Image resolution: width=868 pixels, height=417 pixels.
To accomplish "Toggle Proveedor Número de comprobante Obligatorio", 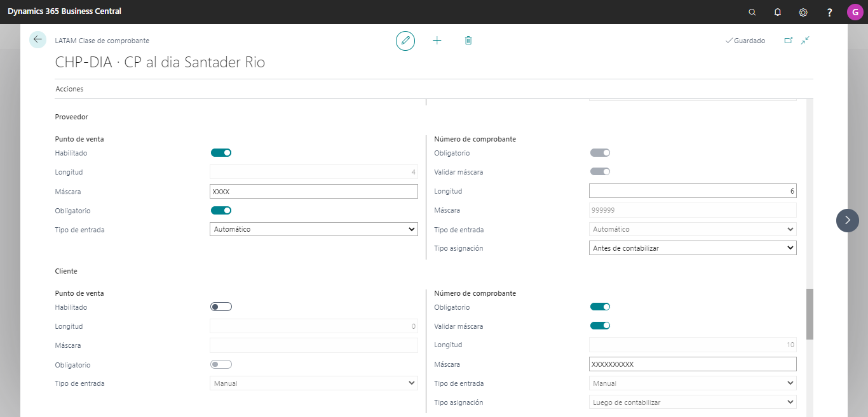I will click(x=600, y=152).
